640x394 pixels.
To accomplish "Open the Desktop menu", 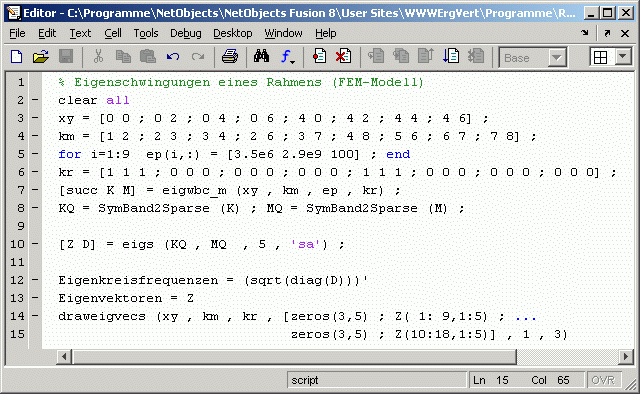I will [x=233, y=33].
